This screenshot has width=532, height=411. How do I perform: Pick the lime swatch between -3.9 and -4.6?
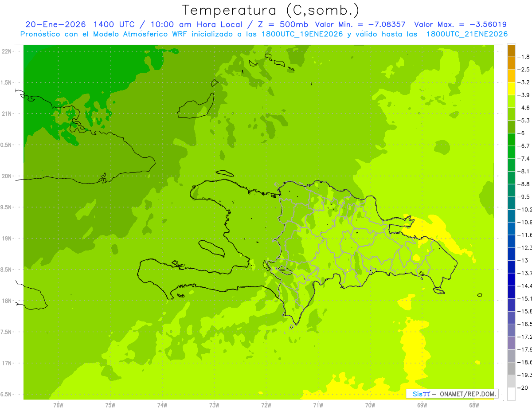point(511,102)
